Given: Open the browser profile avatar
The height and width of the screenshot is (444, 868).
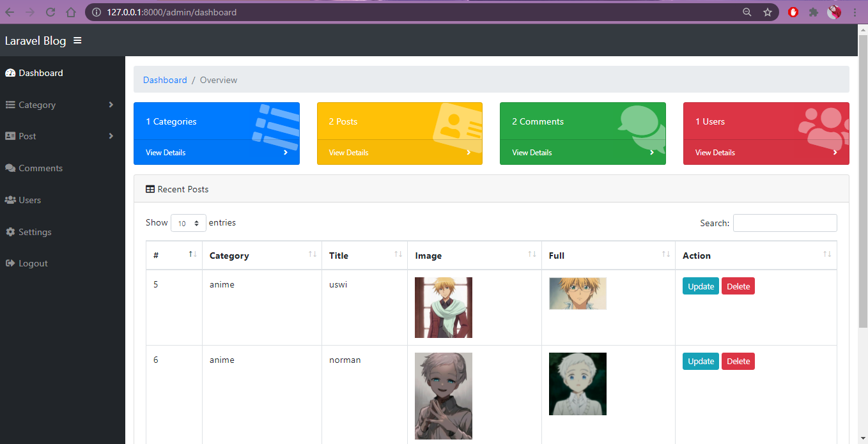Looking at the screenshot, I should pos(834,12).
